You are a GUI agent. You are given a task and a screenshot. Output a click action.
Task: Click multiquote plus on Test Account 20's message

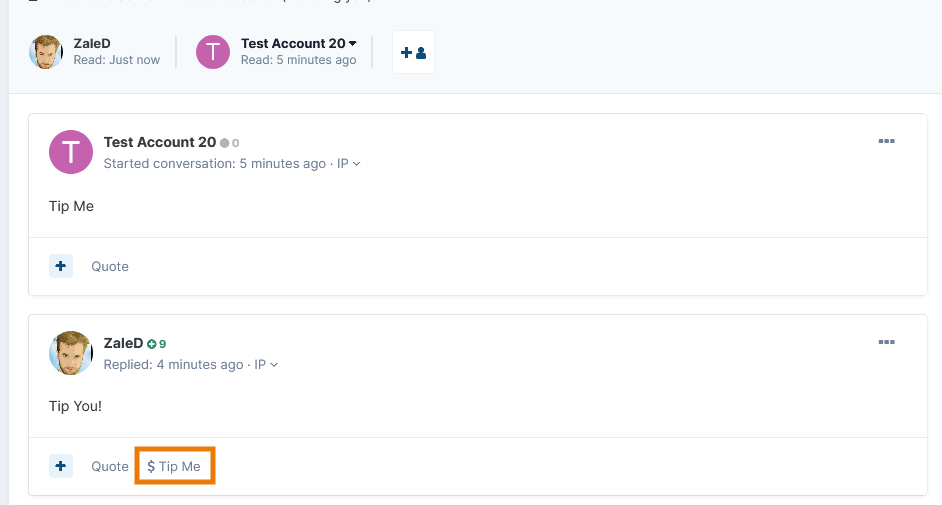coord(61,266)
